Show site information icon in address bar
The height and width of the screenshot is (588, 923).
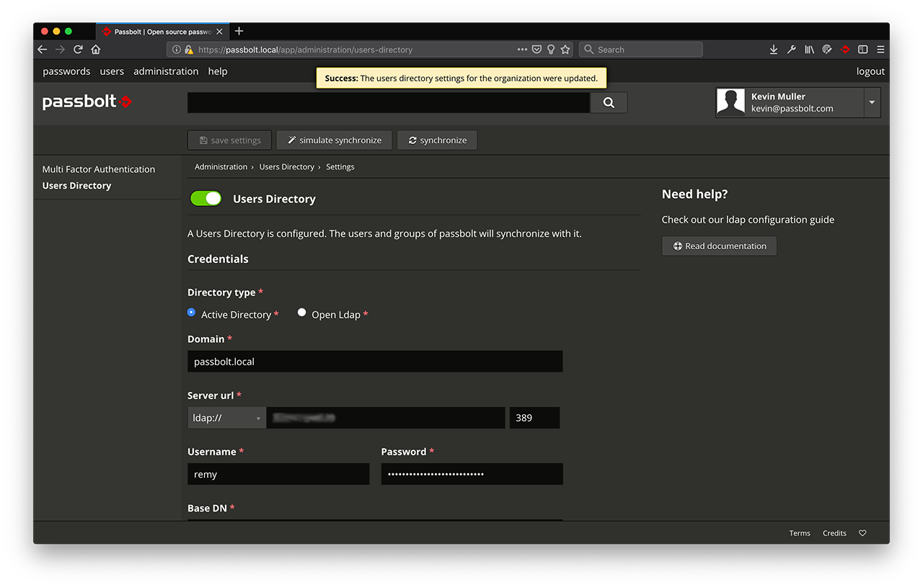click(176, 50)
